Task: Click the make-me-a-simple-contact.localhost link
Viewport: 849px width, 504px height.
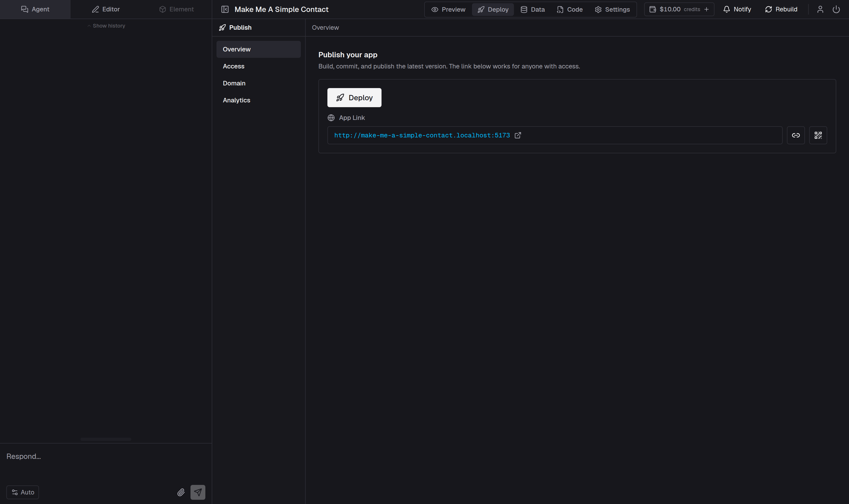Action: point(422,135)
